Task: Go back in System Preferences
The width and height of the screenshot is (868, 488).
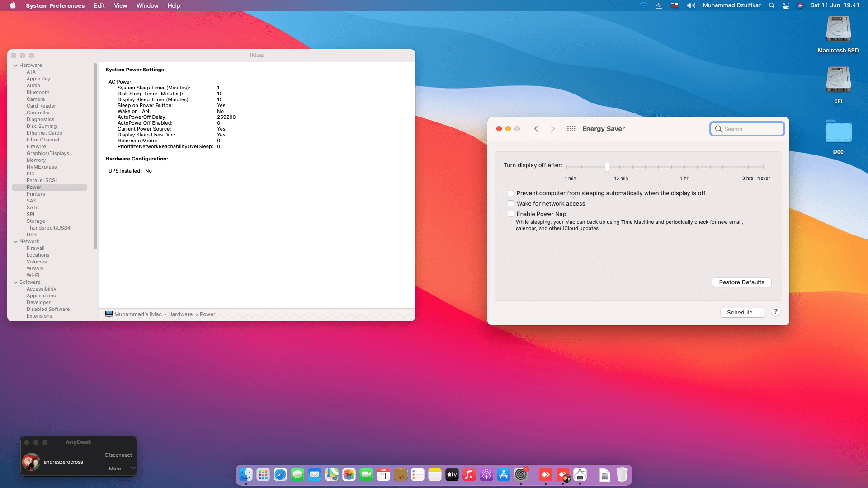Action: [x=536, y=129]
